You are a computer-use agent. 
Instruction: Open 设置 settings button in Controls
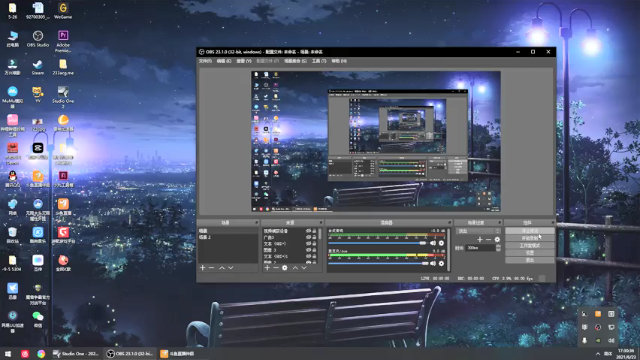pyautogui.click(x=530, y=253)
